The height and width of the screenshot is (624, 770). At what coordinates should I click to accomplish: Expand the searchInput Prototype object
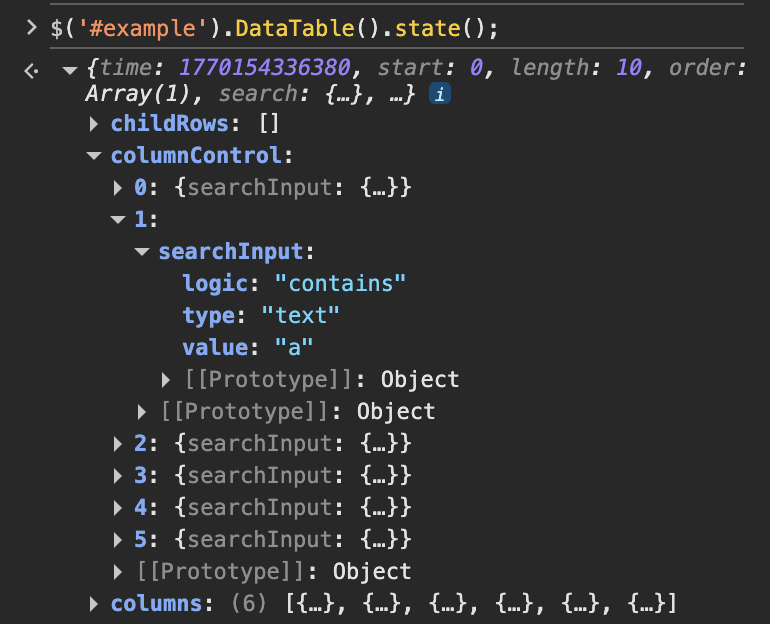point(167,380)
